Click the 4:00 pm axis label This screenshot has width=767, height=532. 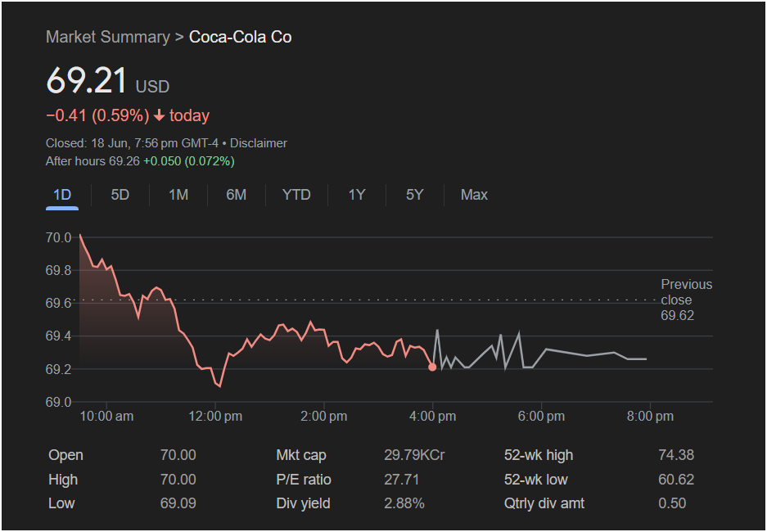point(432,417)
